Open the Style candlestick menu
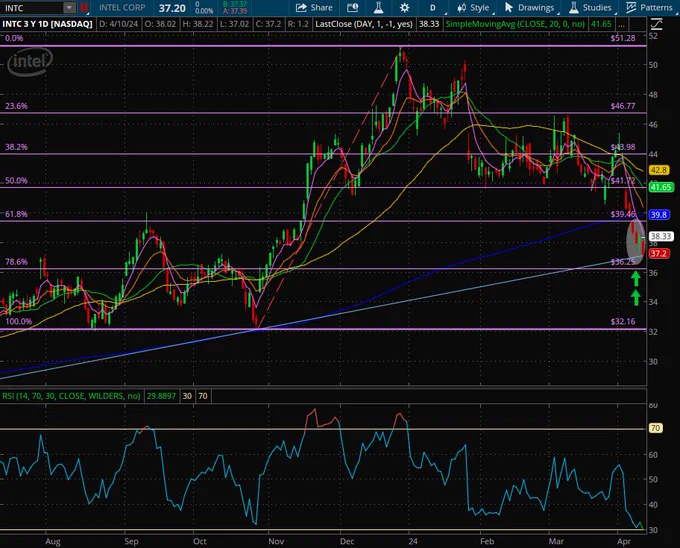This screenshot has height=548, width=680. 473,8
